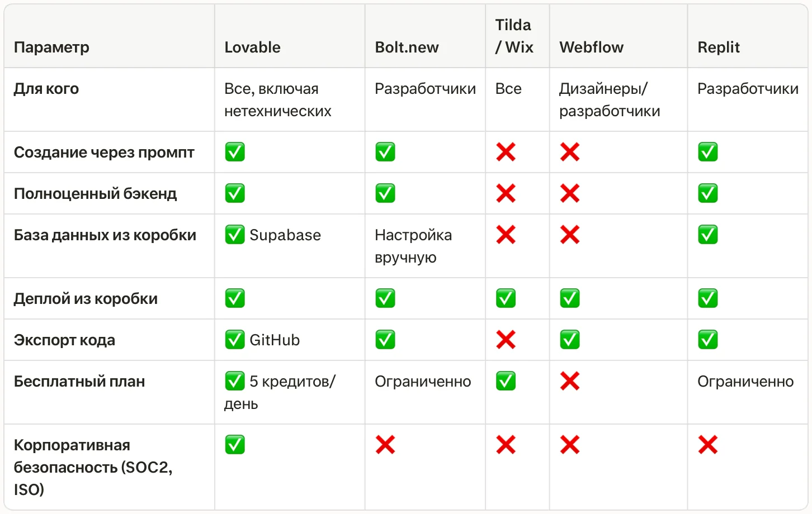The width and height of the screenshot is (812, 514).
Task: Click green check next to Supabase
Action: (235, 235)
